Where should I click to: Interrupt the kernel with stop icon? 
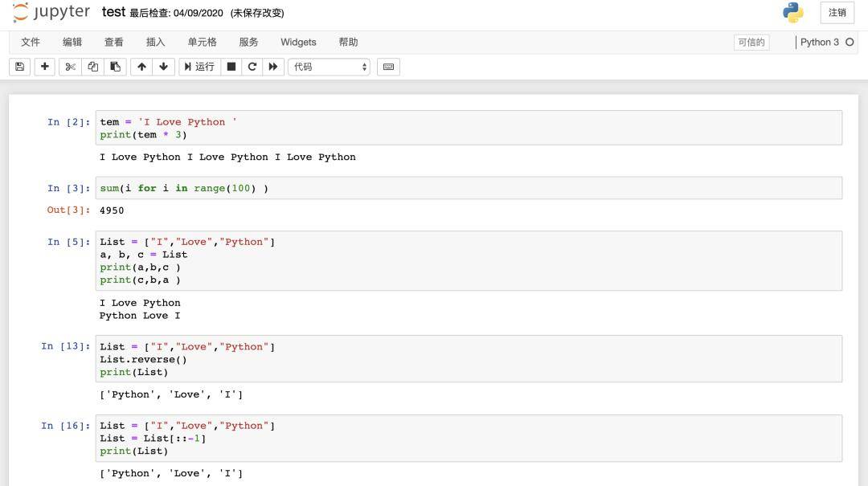231,67
